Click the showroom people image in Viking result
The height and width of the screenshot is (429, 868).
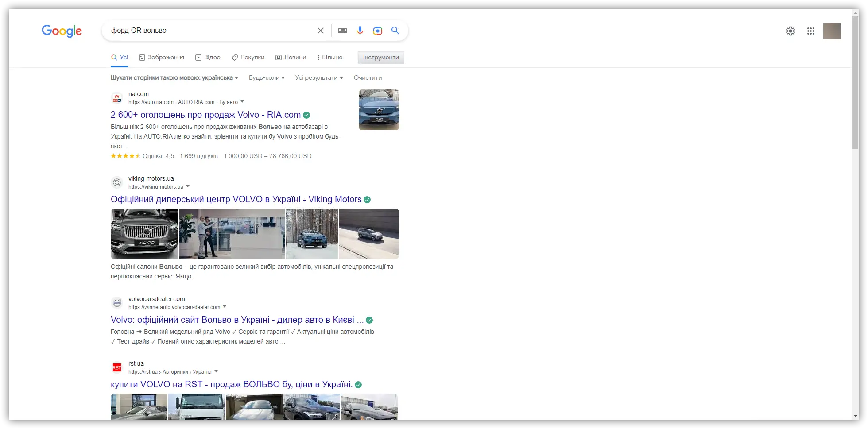[232, 234]
